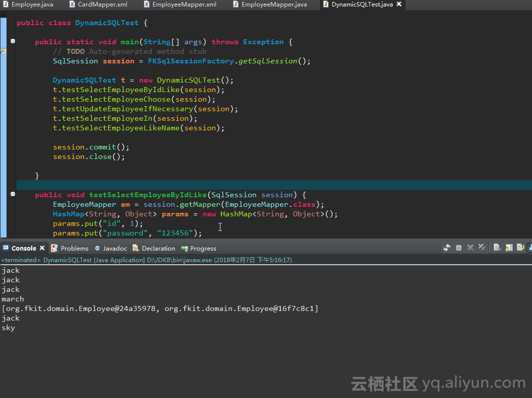Screen dimensions: 532x398
Task: Click the Problems view icon
Action: pos(54,248)
